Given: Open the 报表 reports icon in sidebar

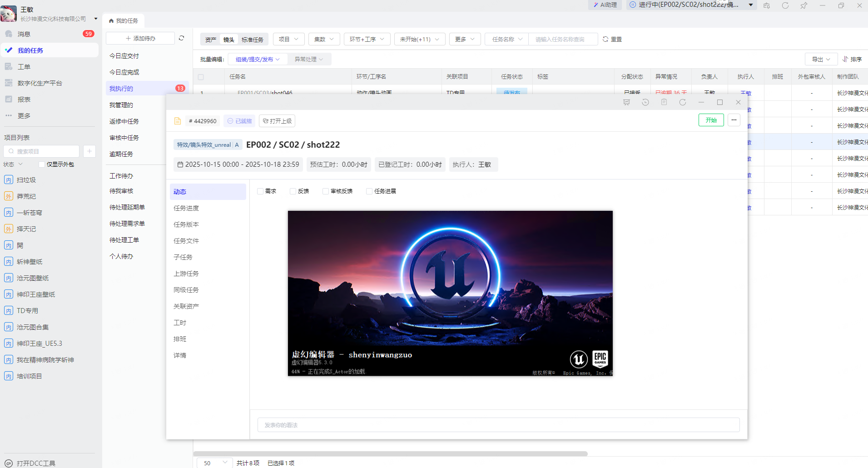Looking at the screenshot, I should (x=9, y=100).
